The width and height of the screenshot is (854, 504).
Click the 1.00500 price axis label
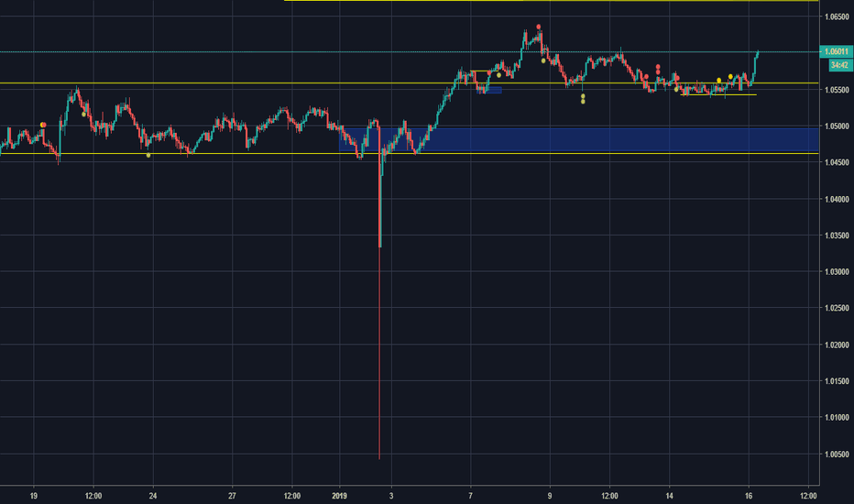pos(837,455)
